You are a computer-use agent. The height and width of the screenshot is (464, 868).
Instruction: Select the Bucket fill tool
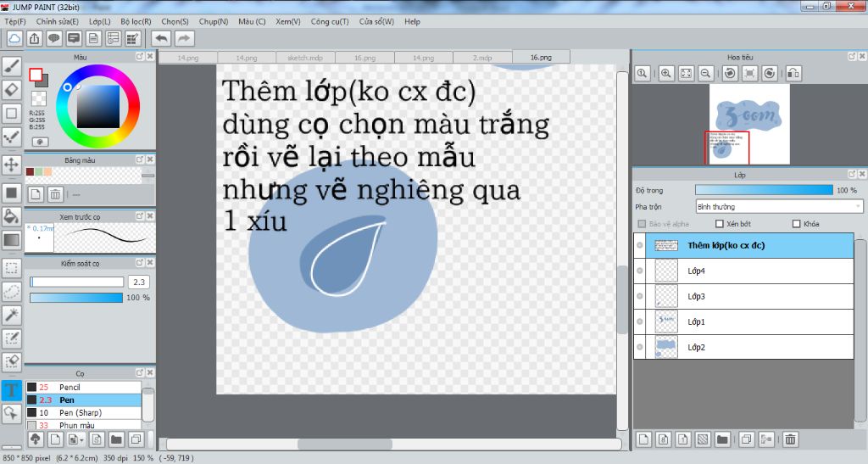click(12, 216)
